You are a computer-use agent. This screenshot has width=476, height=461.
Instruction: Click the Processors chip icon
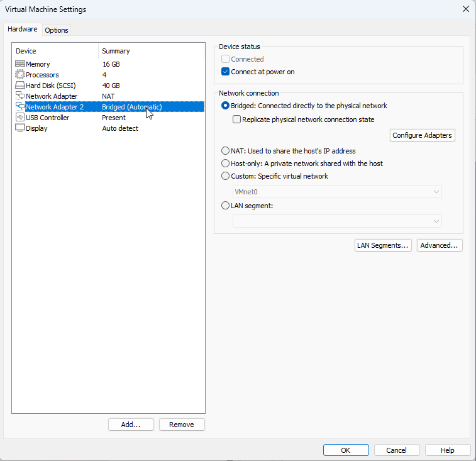[x=20, y=75]
